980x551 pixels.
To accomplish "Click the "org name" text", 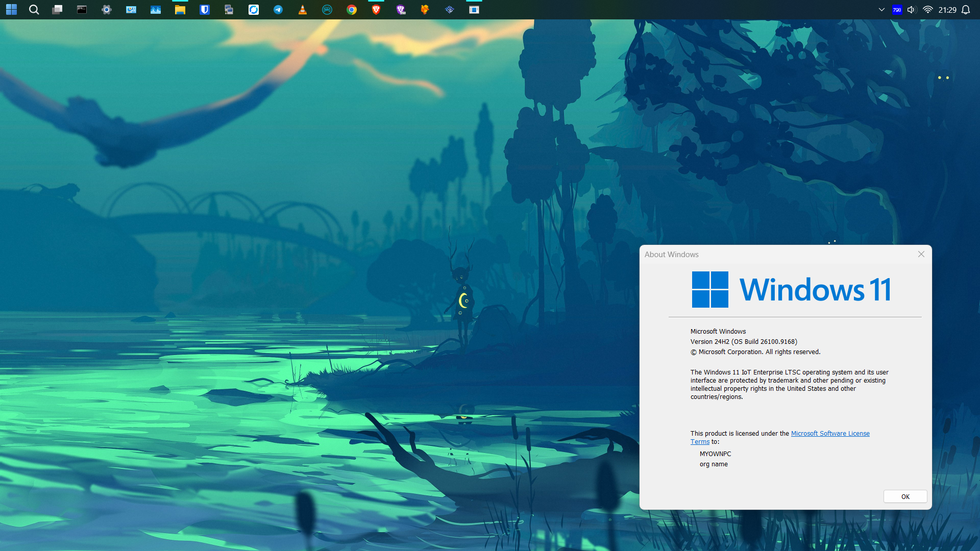I will [x=714, y=464].
